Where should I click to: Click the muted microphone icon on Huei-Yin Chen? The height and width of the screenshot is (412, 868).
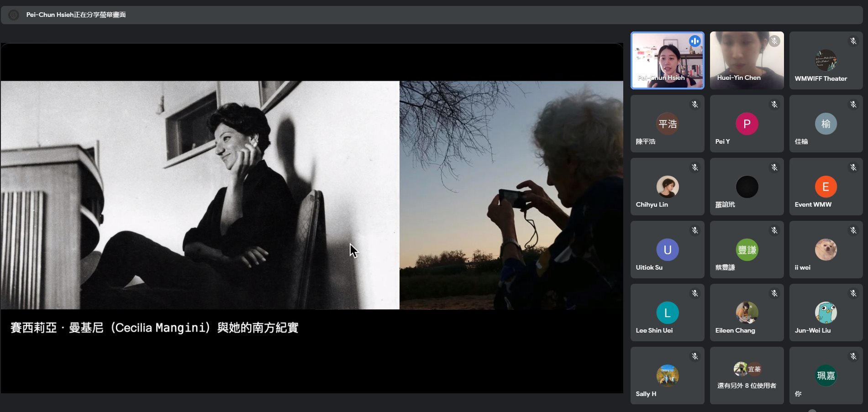(x=774, y=41)
